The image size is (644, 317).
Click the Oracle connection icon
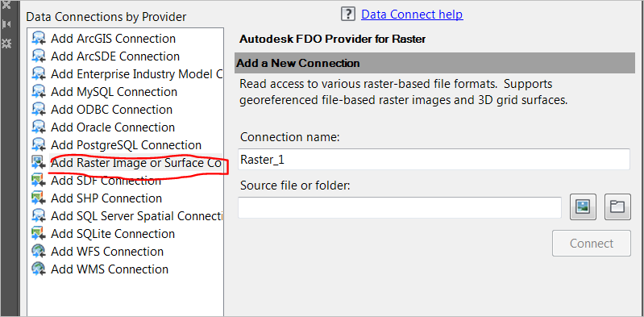39,127
